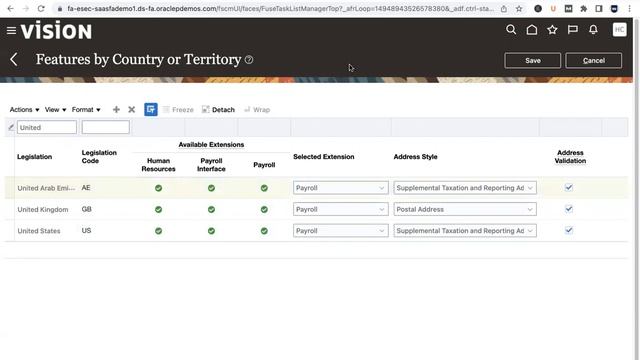
Task: Toggle Address Validation for United Kingdom
Action: pos(569,209)
